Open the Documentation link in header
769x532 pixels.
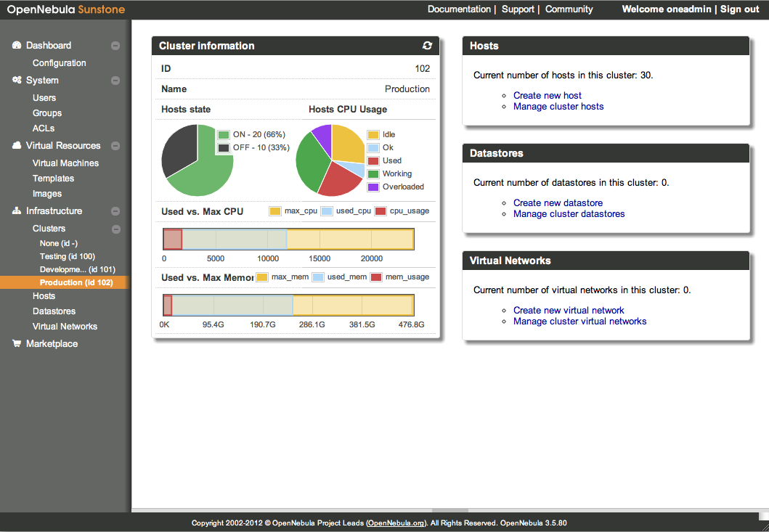pos(459,9)
